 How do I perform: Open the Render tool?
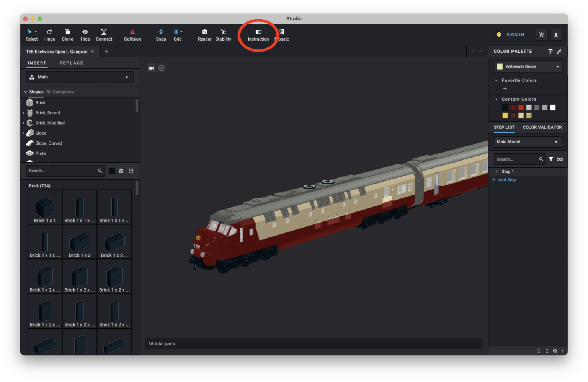tap(204, 34)
